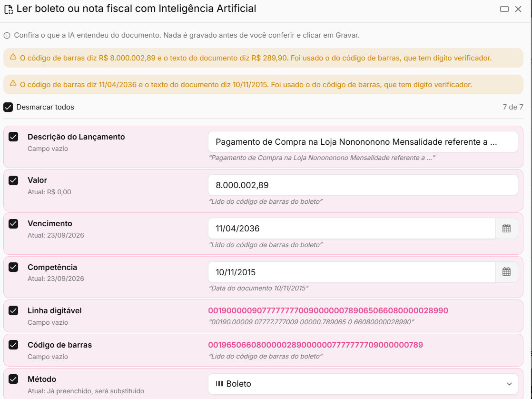Click 'Atual: 23/09/2026' under Vencimento label
The width and height of the screenshot is (532, 399).
56,235
